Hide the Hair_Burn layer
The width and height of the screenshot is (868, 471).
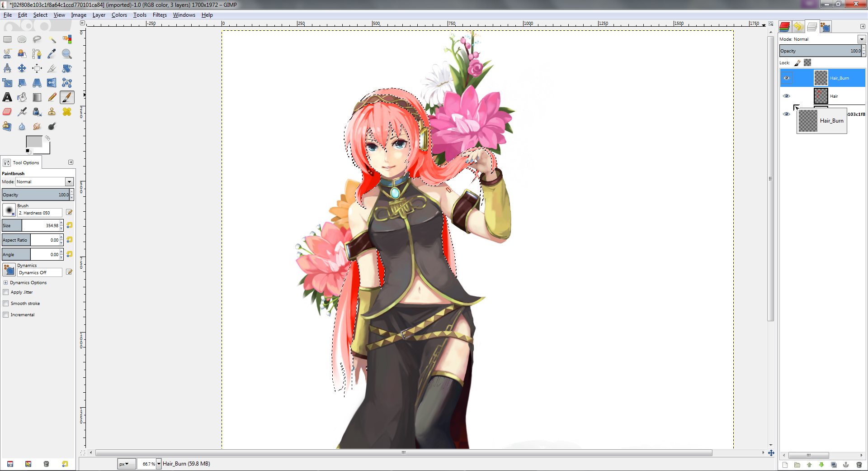(x=787, y=78)
